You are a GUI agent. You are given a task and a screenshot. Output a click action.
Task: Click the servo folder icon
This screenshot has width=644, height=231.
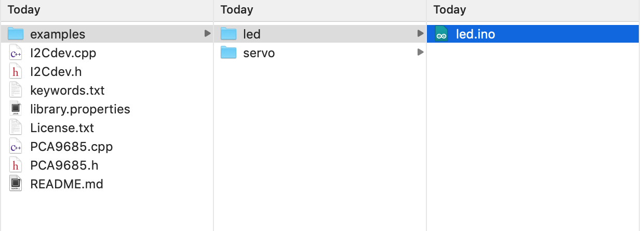click(229, 53)
